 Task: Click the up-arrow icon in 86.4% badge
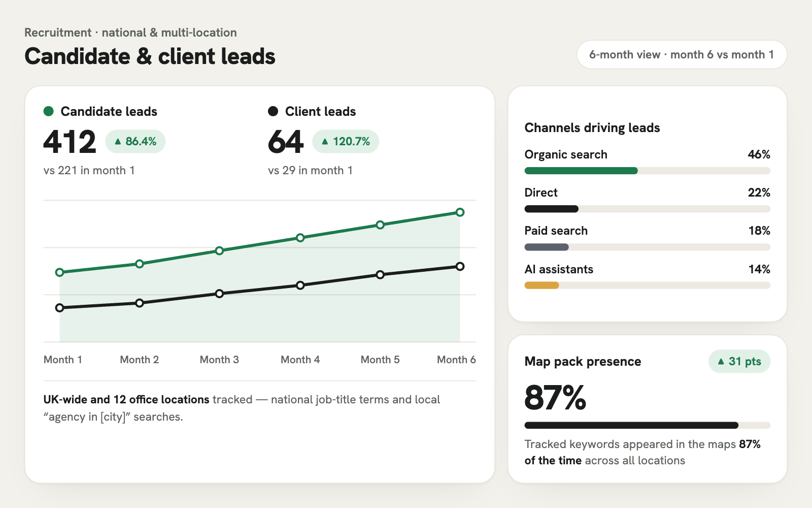(118, 142)
